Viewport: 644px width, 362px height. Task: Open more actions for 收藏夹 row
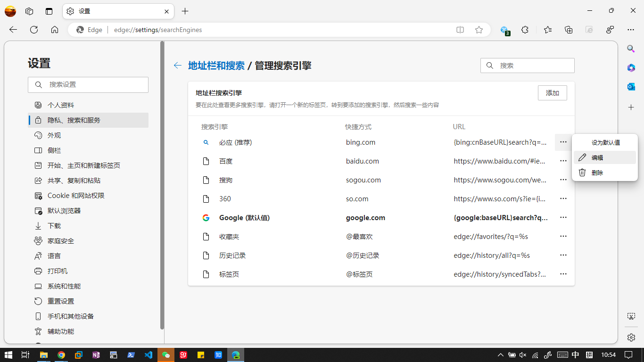tap(563, 236)
